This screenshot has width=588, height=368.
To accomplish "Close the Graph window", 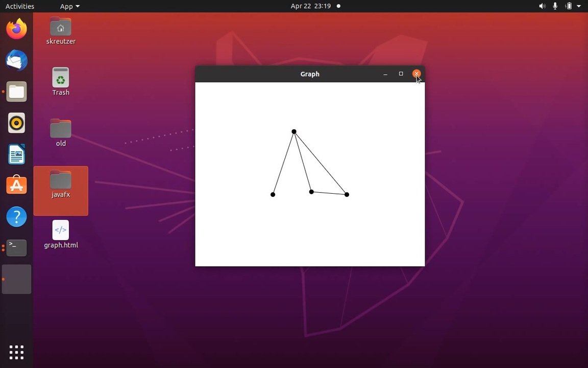I will pos(416,74).
